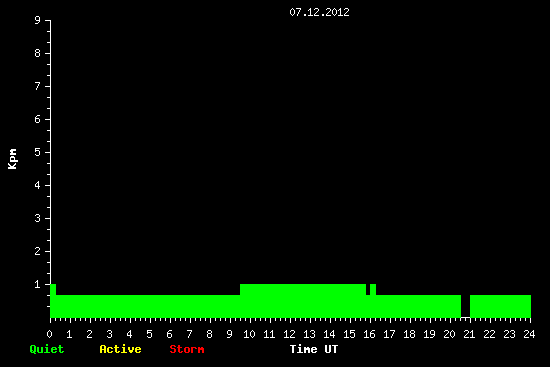The image size is (550, 367).
Task: Click the hour 5 label on time axis
Action: pyautogui.click(x=149, y=334)
